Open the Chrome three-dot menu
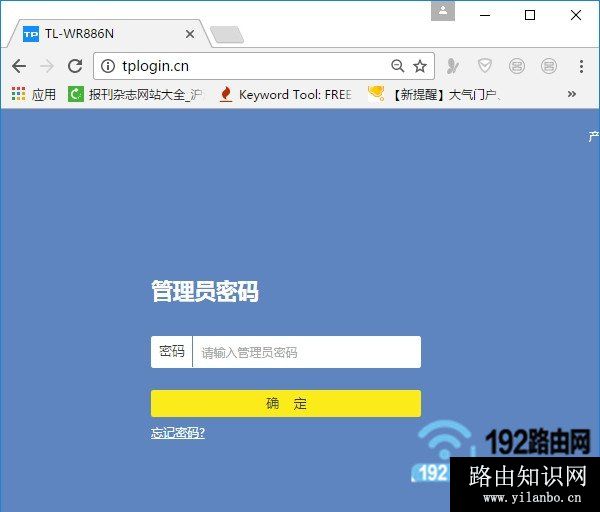Viewport: 600px width, 512px height. pos(581,66)
